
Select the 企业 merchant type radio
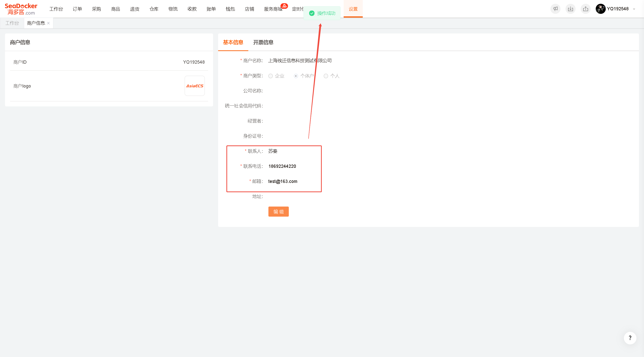(x=270, y=76)
